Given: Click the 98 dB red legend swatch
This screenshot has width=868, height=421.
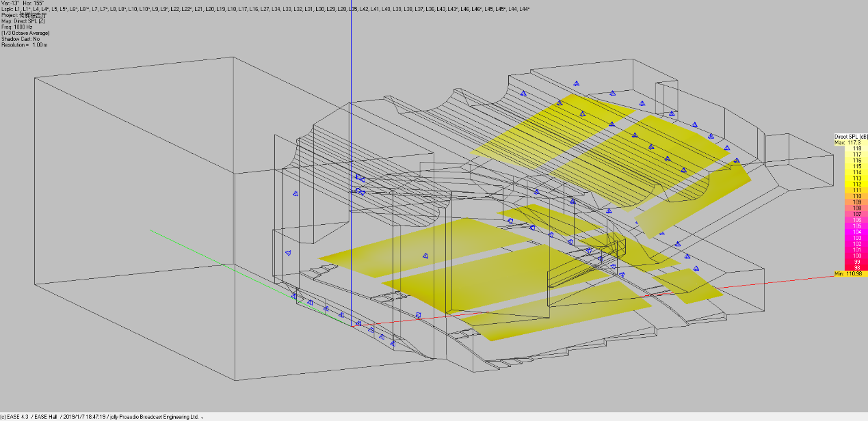Looking at the screenshot, I should (851, 267).
